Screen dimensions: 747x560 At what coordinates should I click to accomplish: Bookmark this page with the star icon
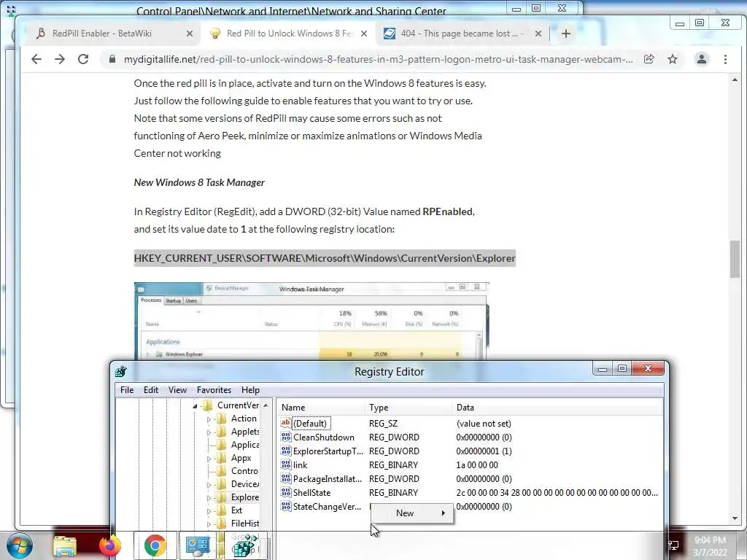(672, 59)
